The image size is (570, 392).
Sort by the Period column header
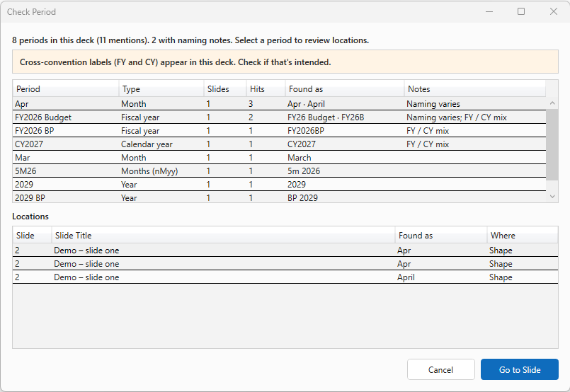click(x=66, y=89)
